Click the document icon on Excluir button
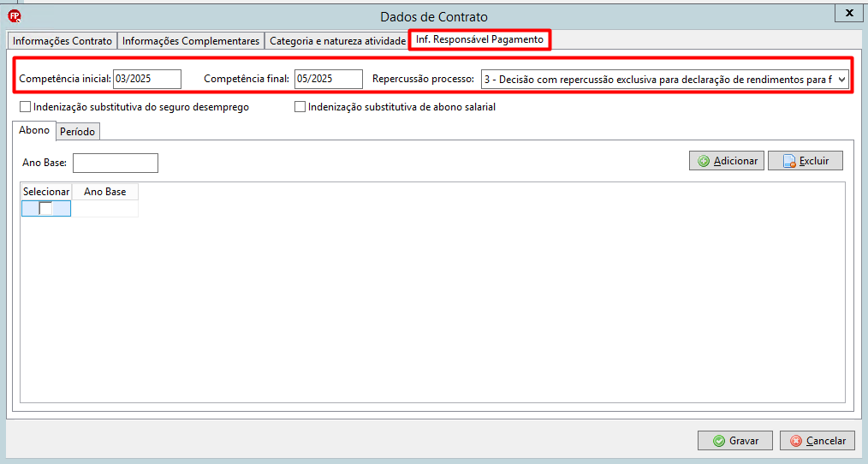The width and height of the screenshot is (868, 464). 789,161
